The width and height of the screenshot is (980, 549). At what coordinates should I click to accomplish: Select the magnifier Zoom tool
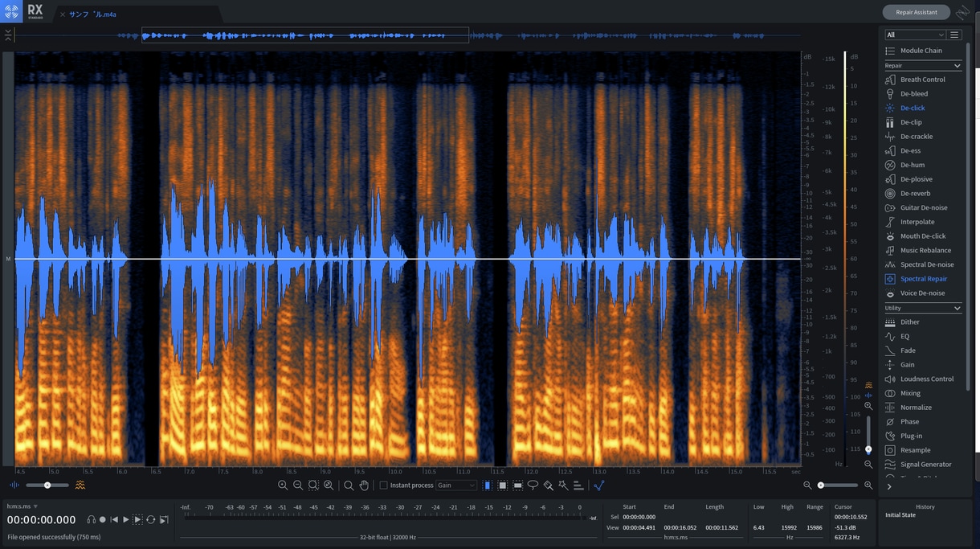(349, 485)
